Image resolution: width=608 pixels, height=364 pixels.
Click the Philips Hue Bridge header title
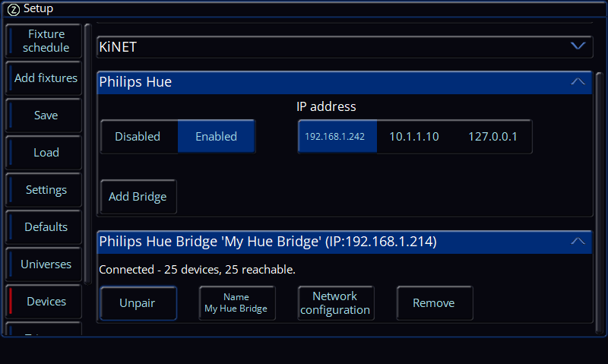tap(268, 242)
